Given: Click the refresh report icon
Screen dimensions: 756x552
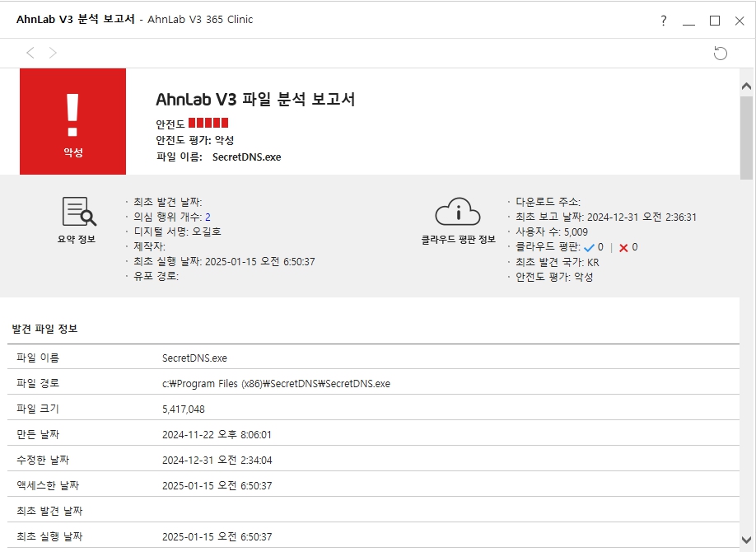Looking at the screenshot, I should (x=721, y=54).
